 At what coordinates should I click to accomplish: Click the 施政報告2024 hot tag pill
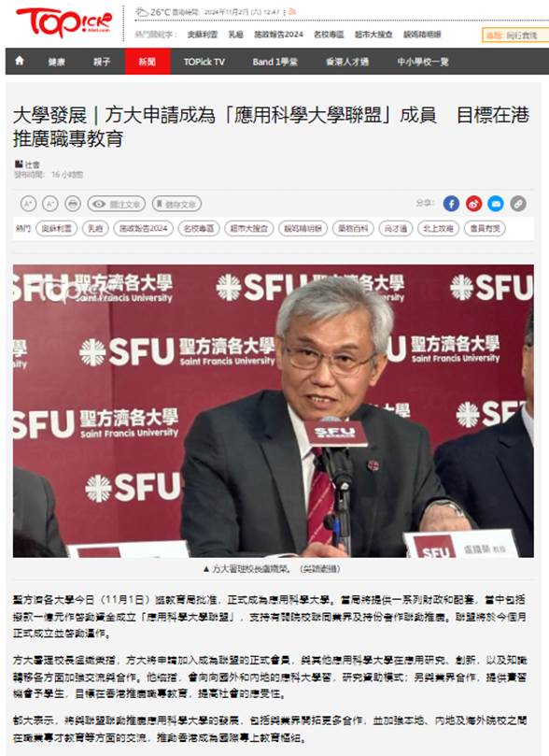pyautogui.click(x=144, y=229)
